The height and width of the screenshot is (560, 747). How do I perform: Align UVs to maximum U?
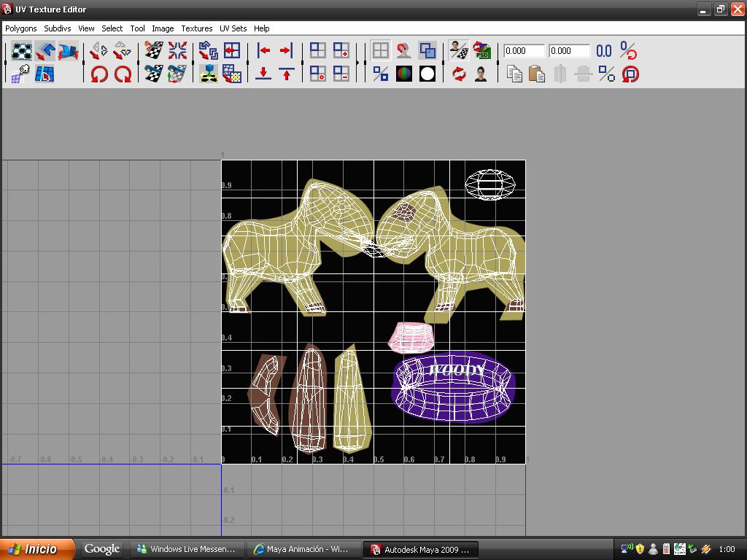pyautogui.click(x=286, y=51)
